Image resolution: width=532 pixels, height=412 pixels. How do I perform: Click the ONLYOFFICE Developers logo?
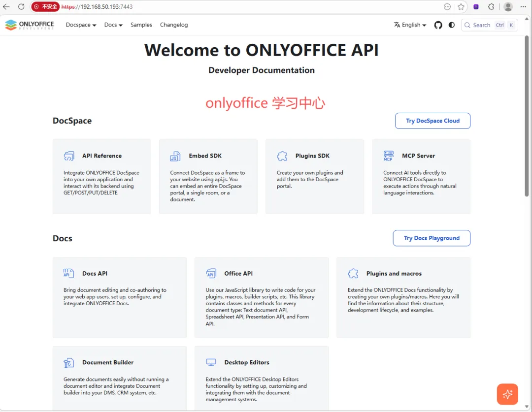[29, 25]
